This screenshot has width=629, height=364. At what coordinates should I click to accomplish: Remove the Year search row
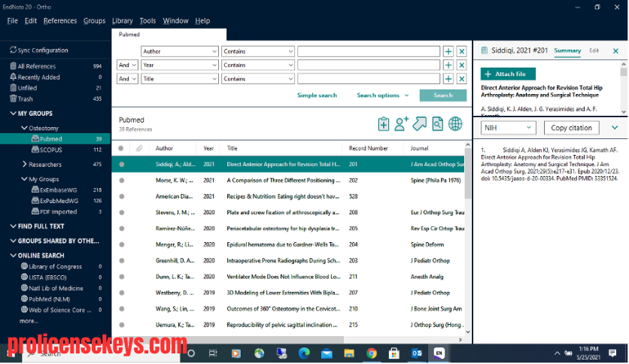462,65
